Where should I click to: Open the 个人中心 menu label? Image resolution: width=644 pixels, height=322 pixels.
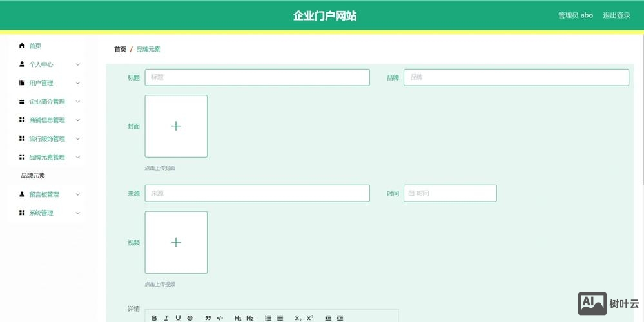41,64
